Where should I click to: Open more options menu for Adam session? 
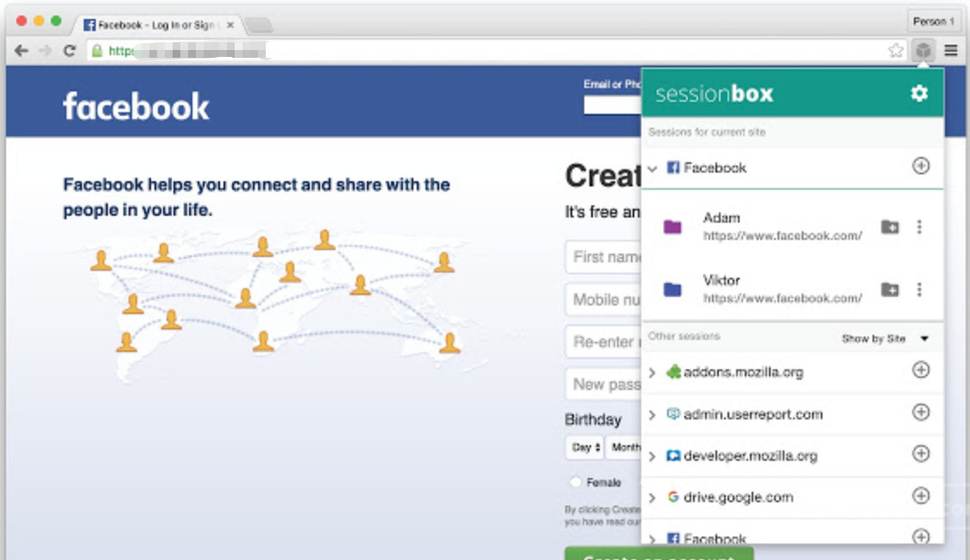tap(919, 227)
